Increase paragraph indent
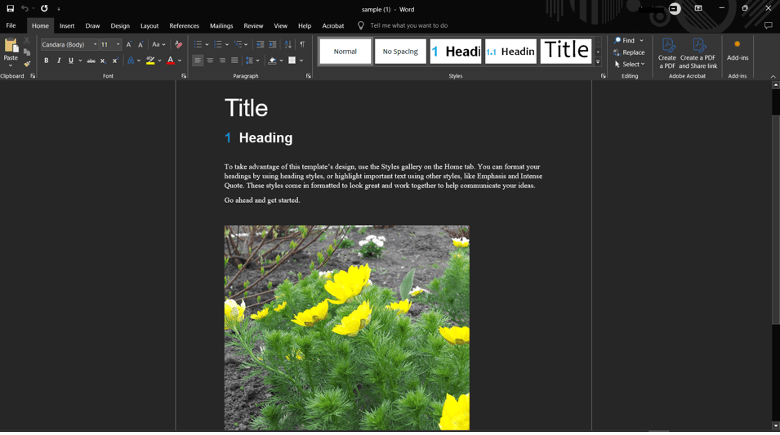This screenshot has width=780, height=435. 273,45
